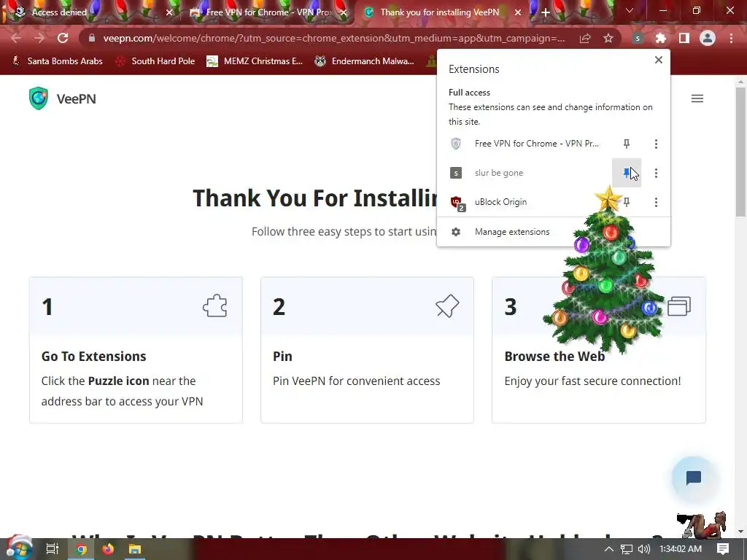This screenshot has height=560, width=747.
Task: Open the pinned slur be gone toolbar extension
Action: coord(638,38)
